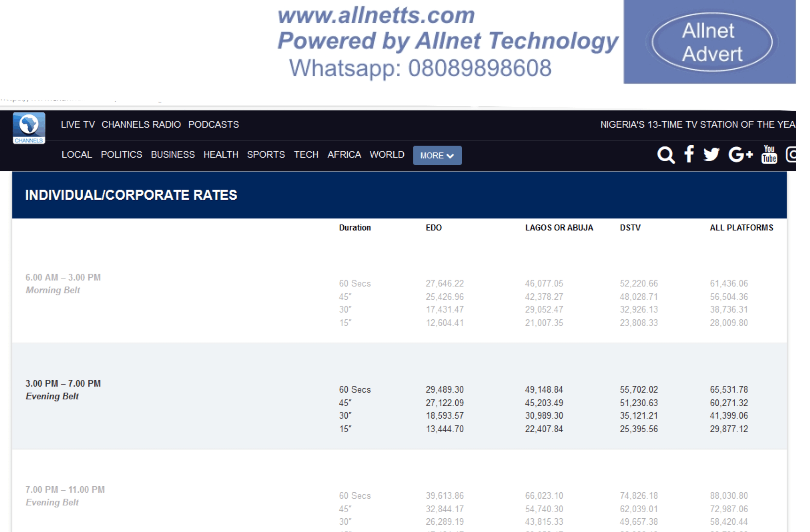Go to CHANNELS RADIO
Screen dimensions: 810x532
(x=141, y=125)
